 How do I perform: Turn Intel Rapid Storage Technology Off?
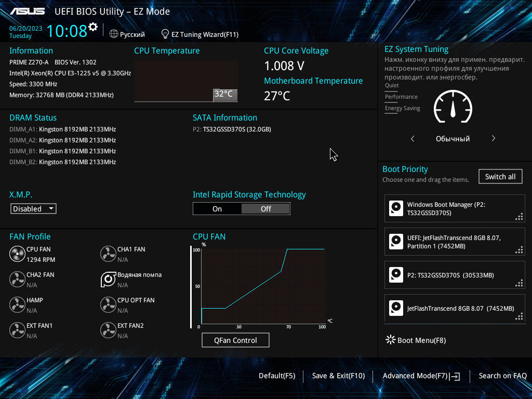point(265,209)
